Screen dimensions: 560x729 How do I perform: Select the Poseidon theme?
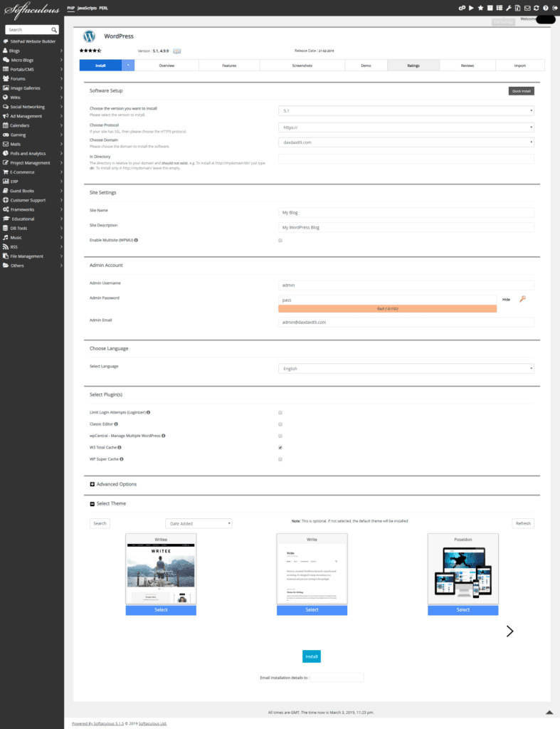pyautogui.click(x=463, y=610)
